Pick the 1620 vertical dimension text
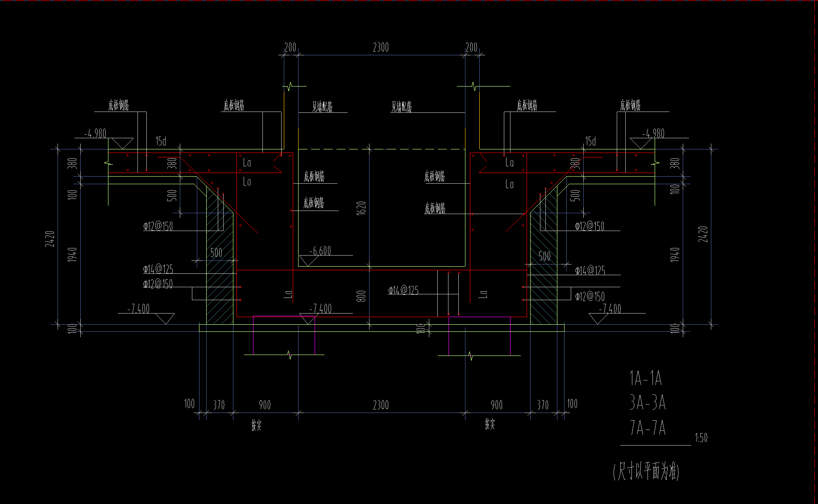The width and height of the screenshot is (818, 504). (x=361, y=208)
